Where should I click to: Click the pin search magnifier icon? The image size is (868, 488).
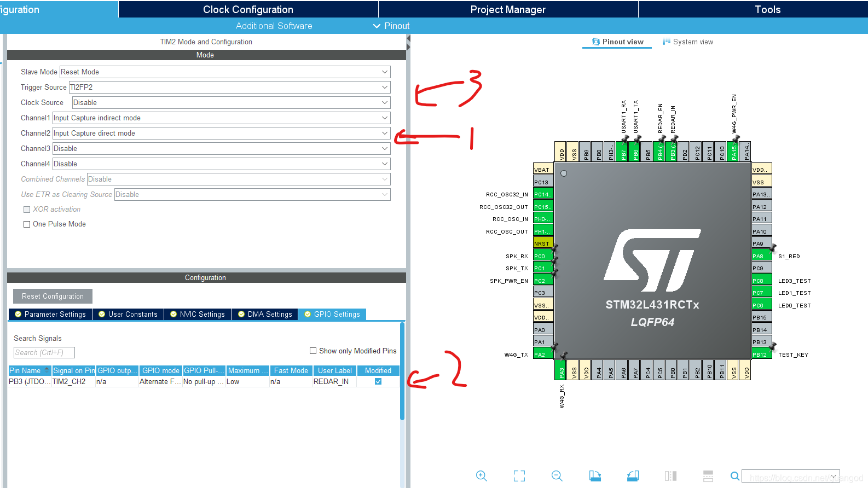coord(735,476)
